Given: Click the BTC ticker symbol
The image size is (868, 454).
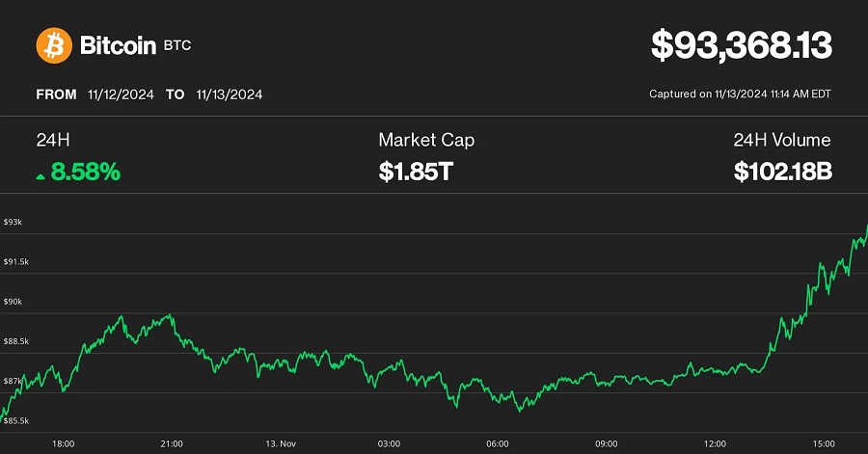Looking at the screenshot, I should (x=177, y=45).
